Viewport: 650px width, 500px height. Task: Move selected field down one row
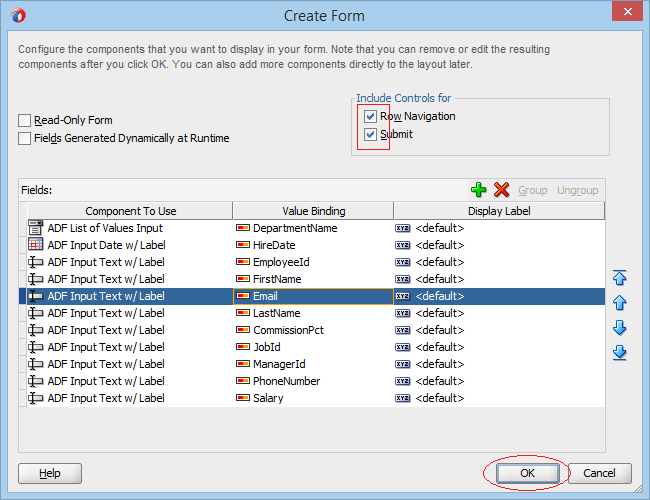point(619,328)
